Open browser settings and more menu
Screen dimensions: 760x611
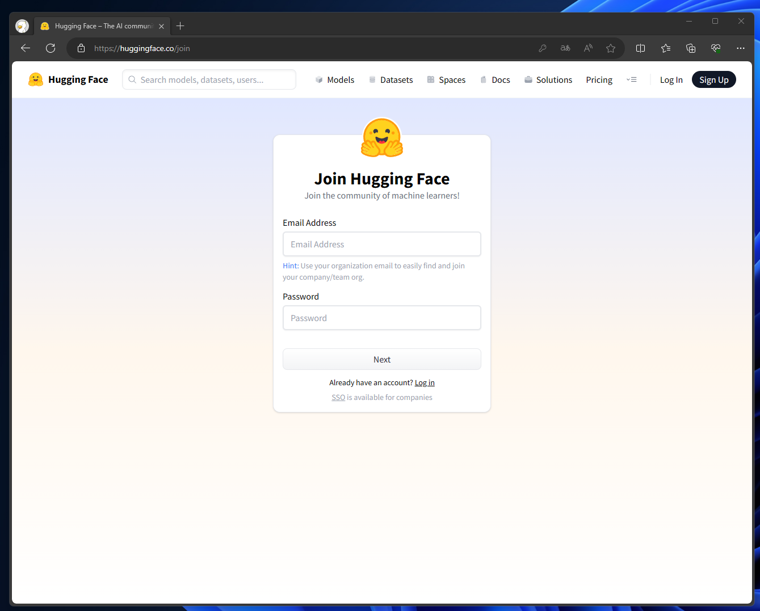click(740, 48)
